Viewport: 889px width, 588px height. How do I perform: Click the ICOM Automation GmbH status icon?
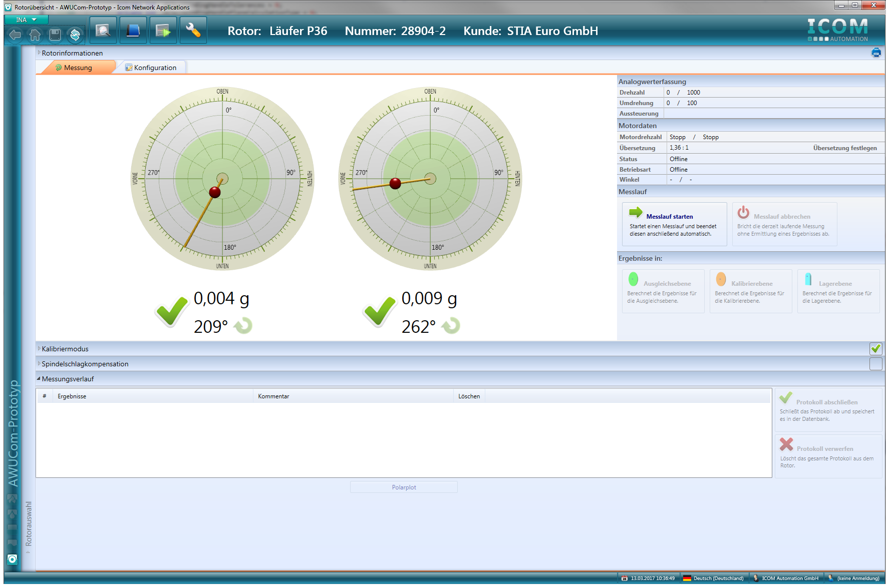(756, 578)
